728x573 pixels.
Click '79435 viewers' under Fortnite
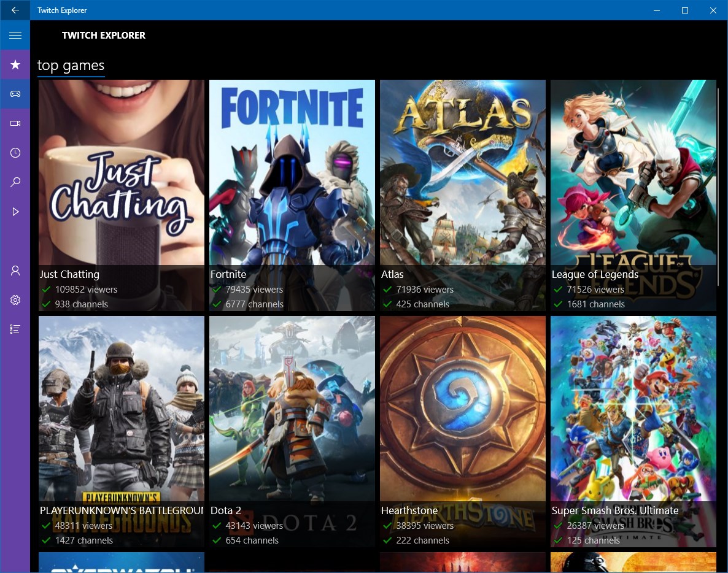254,290
